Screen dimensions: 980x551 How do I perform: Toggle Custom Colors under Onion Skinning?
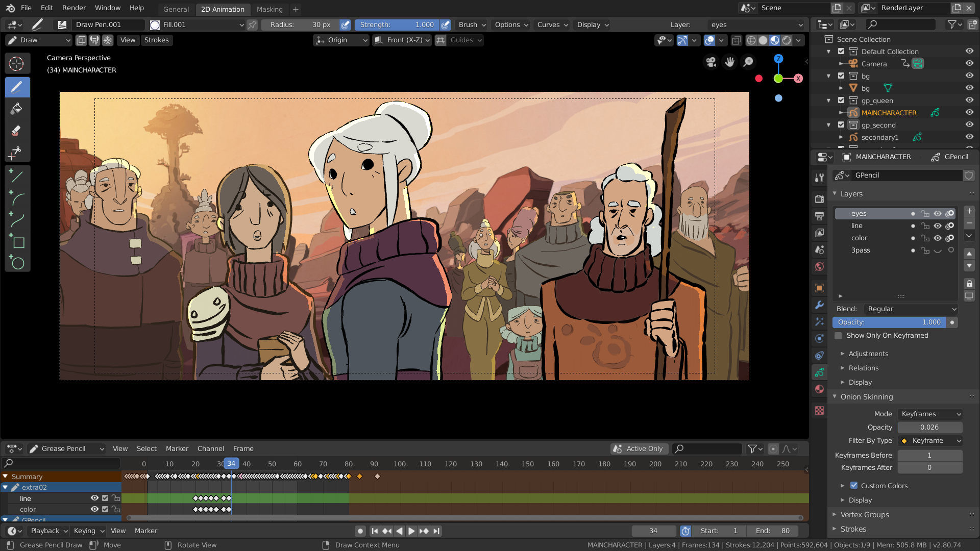coord(854,485)
